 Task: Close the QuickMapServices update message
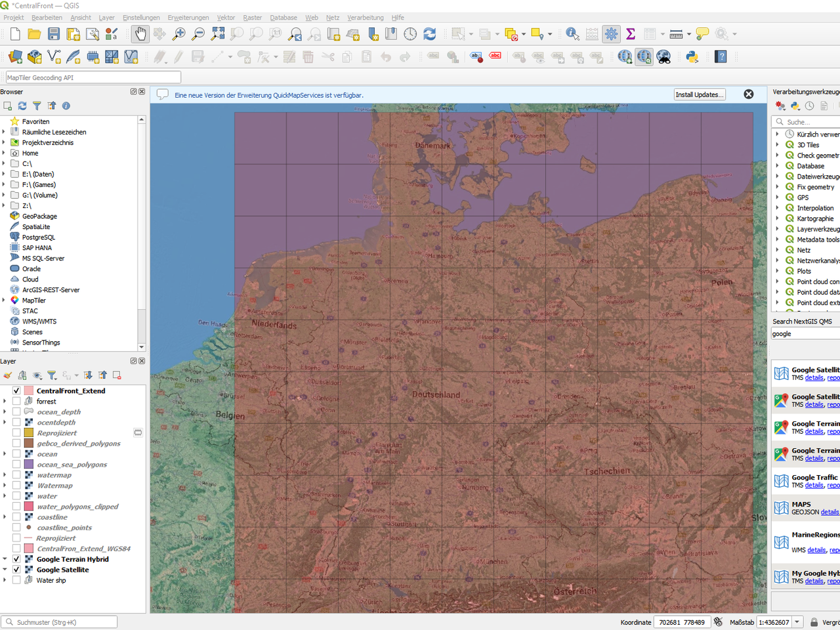749,94
